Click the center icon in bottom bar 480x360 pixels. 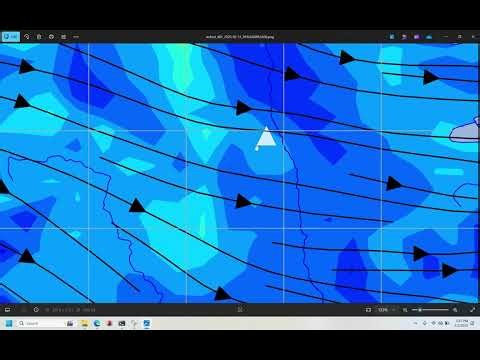point(240,310)
